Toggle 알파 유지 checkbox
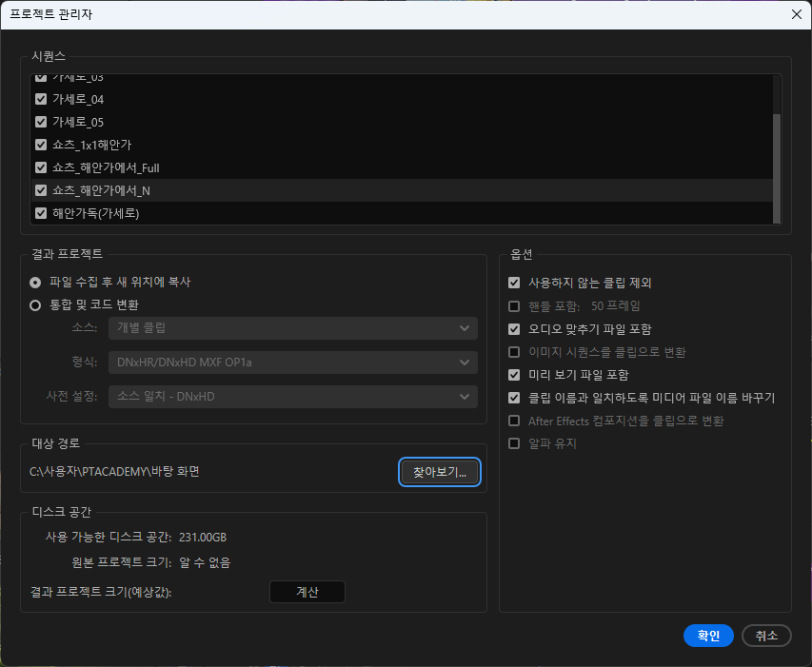The image size is (812, 667). tap(514, 443)
